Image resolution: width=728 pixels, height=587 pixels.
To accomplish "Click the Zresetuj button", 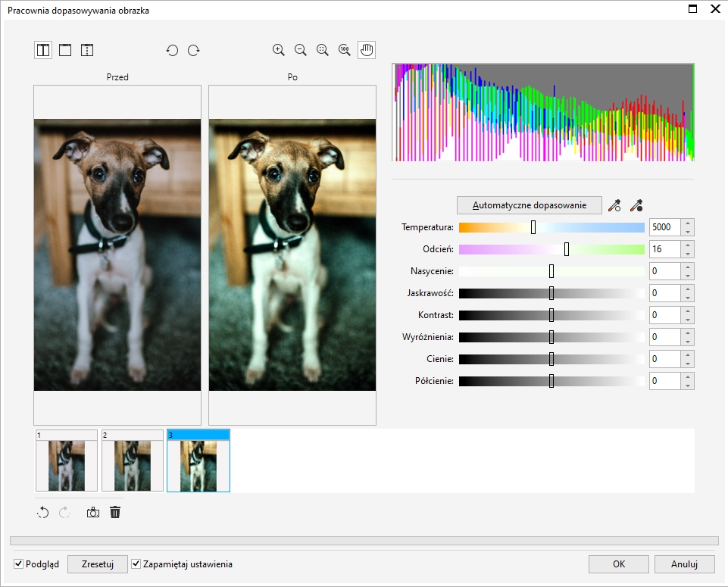I will click(98, 564).
